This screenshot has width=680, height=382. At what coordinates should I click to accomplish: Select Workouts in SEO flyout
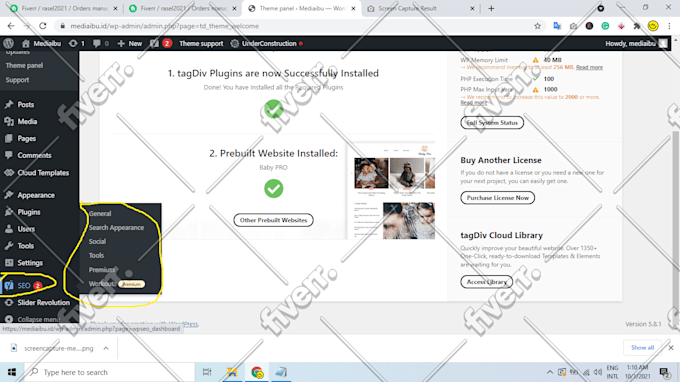102,284
